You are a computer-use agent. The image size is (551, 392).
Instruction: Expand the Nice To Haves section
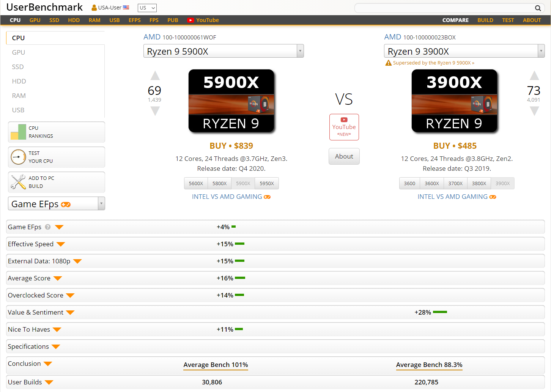point(57,329)
